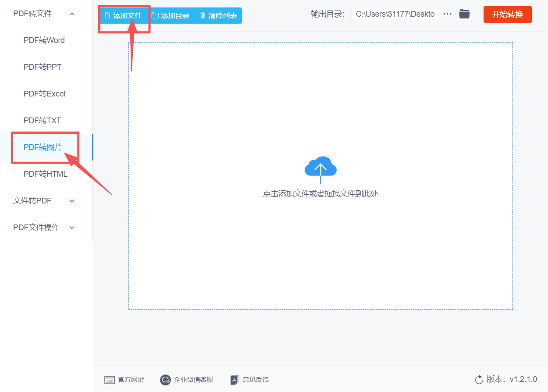Click the version refresh icon
The image size is (548, 392).
pyautogui.click(x=479, y=379)
